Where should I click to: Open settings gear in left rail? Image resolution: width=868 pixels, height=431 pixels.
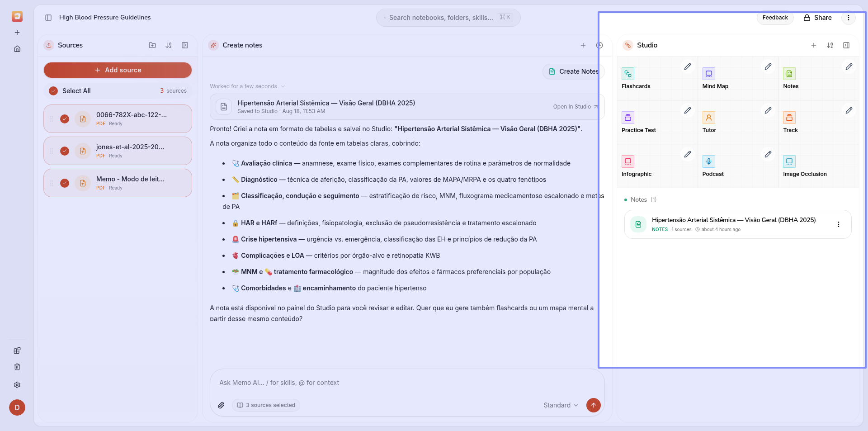coord(17,385)
